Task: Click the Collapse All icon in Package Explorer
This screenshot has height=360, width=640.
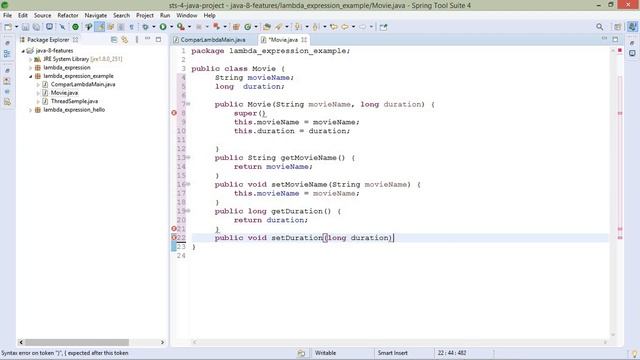Action: [x=114, y=40]
